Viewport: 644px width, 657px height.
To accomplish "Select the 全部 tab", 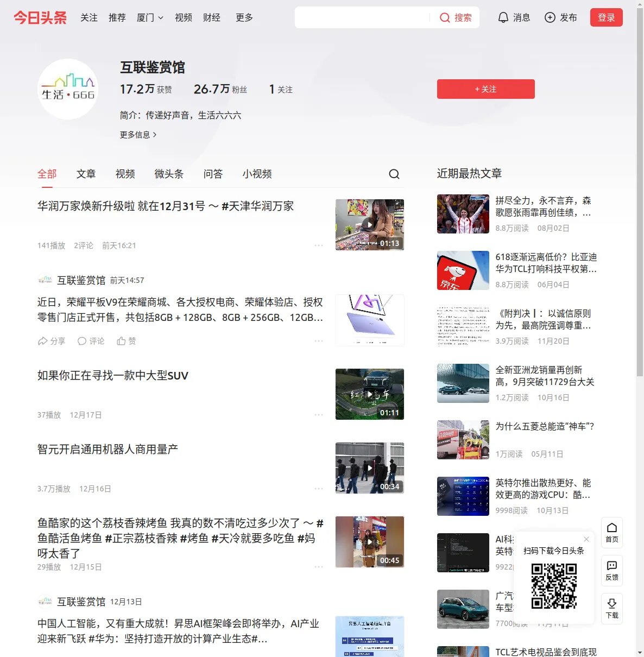I will pyautogui.click(x=47, y=174).
